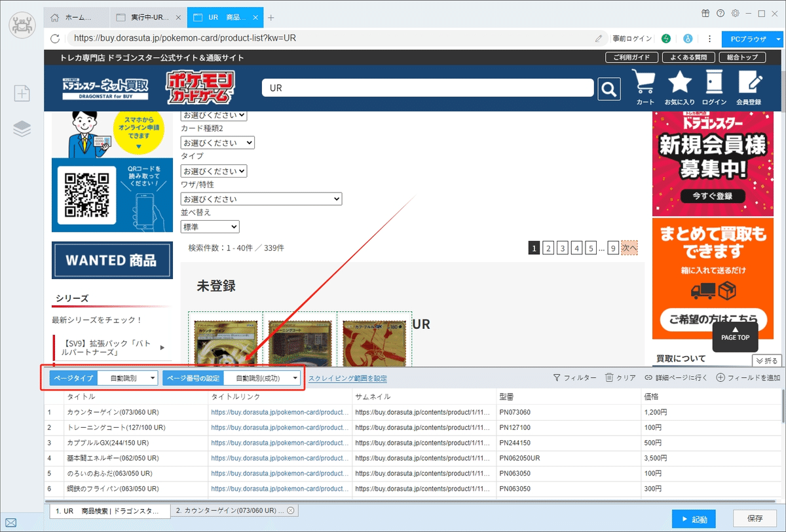The image size is (786, 532).
Task: Click the お気に入り star icon
Action: coord(680,88)
